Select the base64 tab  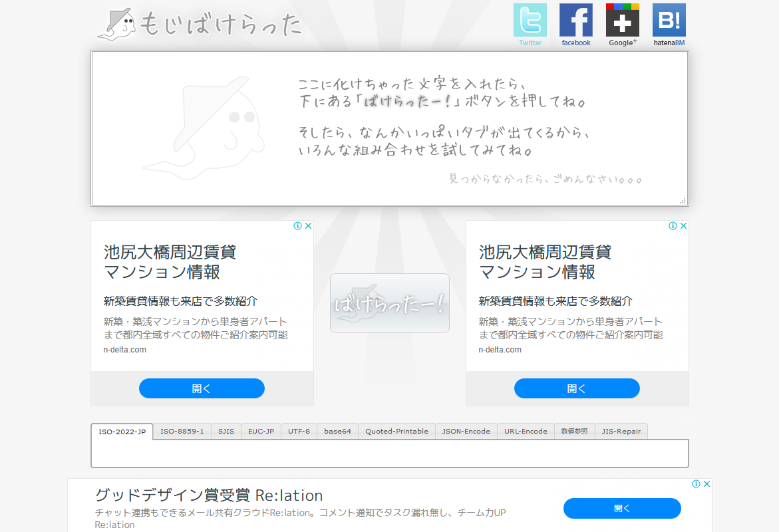337,432
